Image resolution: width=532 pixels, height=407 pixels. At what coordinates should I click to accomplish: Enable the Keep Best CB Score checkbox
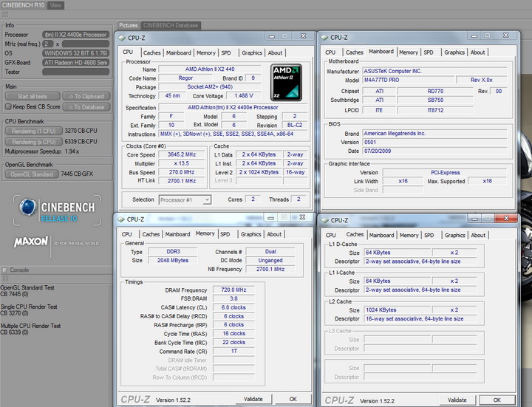[8, 107]
